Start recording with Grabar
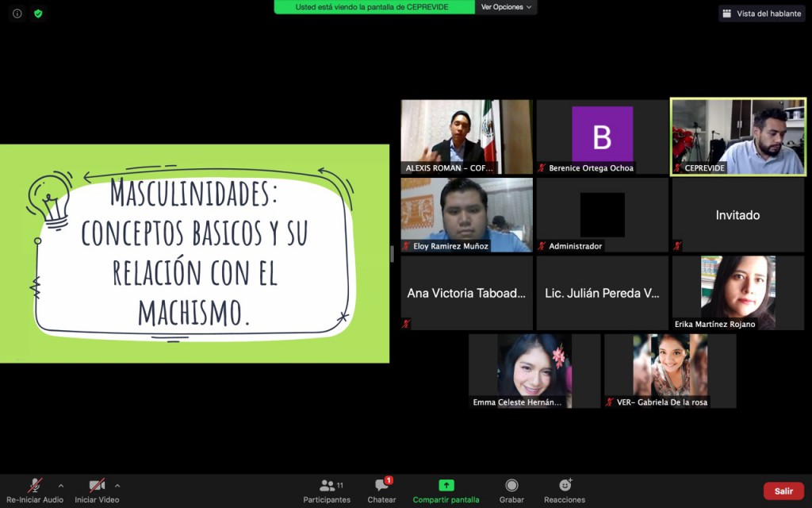This screenshot has width=812, height=508. pos(511,491)
